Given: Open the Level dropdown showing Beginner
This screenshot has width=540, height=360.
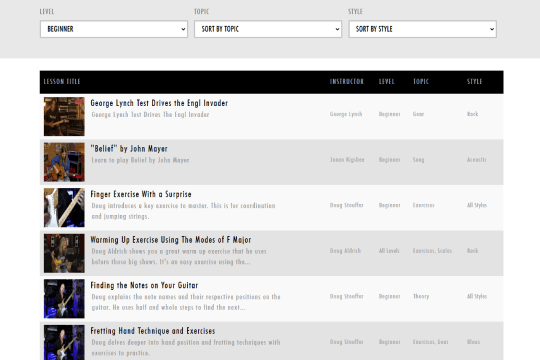Looking at the screenshot, I should pos(114,29).
